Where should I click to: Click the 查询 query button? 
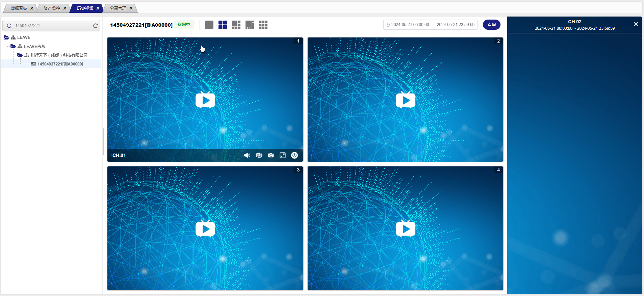click(x=491, y=25)
